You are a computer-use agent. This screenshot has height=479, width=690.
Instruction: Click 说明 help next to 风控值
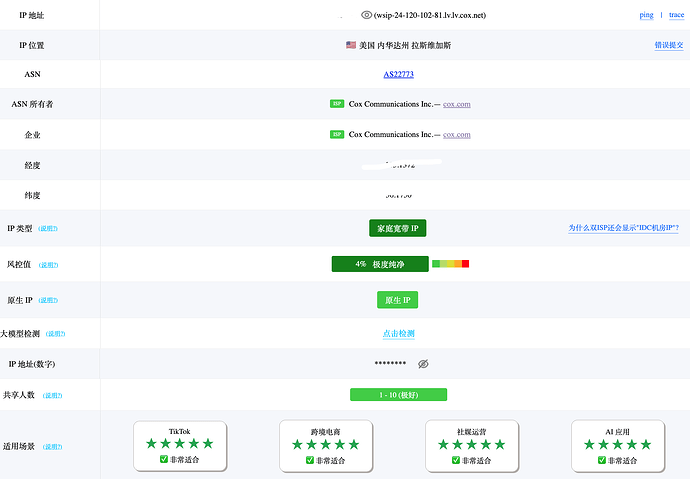pyautogui.click(x=48, y=265)
